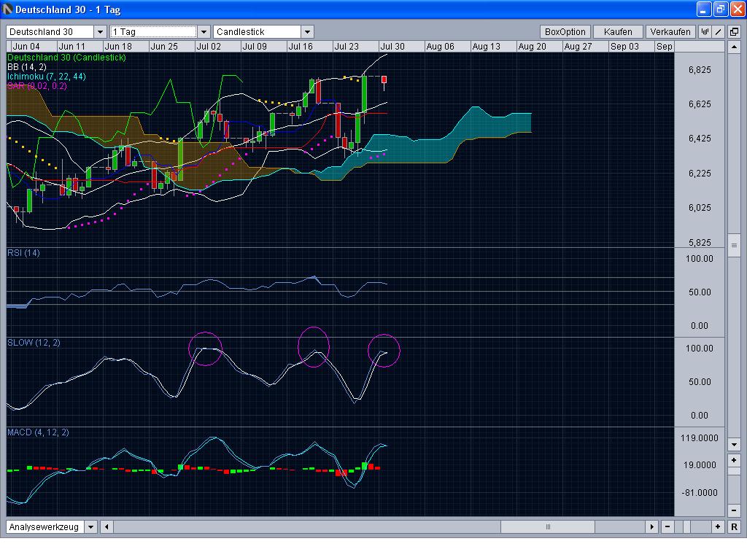Click the Ichimoku (7, 22, 44) indicator label
This screenshot has height=560, width=747.
tap(46, 77)
